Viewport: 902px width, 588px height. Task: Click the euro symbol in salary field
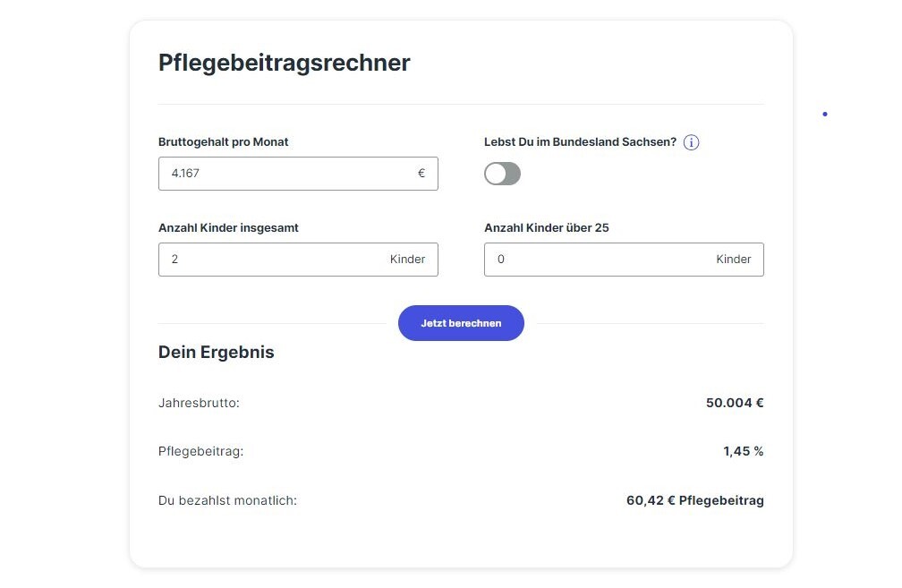tap(421, 173)
